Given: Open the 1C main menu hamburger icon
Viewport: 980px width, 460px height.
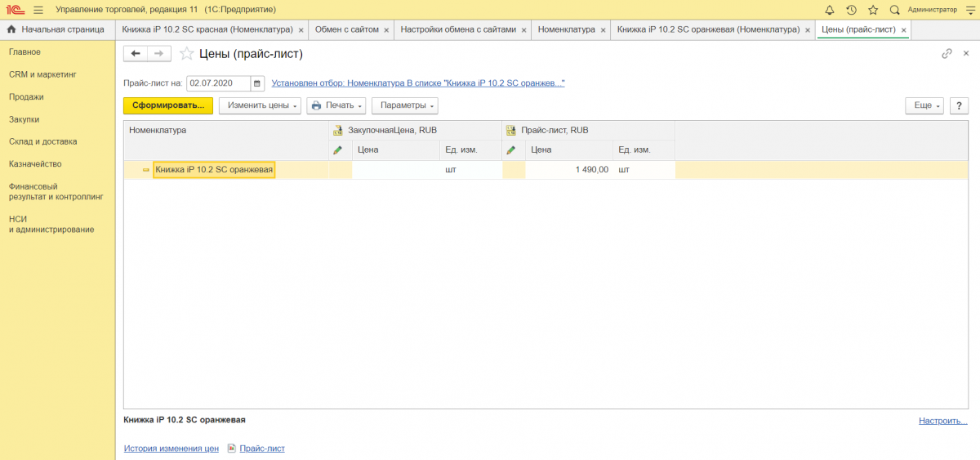Looking at the screenshot, I should [38, 10].
